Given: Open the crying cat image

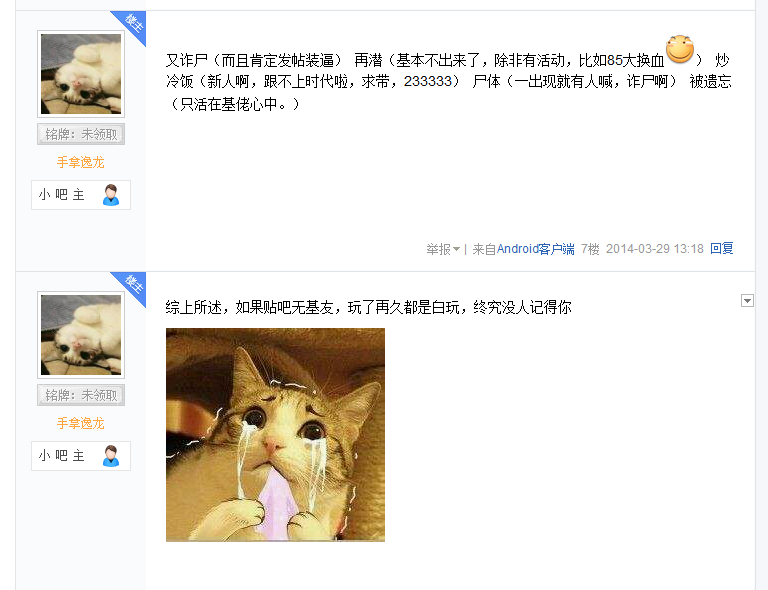Looking at the screenshot, I should coord(275,435).
